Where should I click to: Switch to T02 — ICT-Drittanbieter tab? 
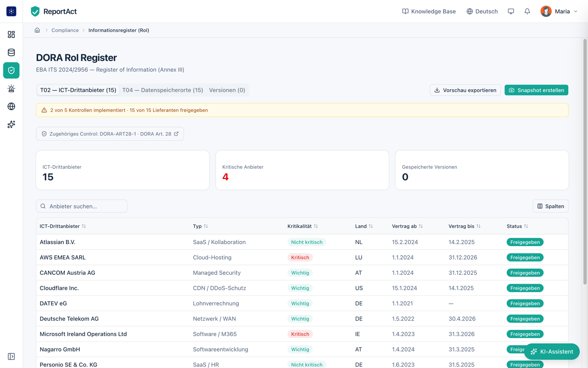(x=78, y=90)
